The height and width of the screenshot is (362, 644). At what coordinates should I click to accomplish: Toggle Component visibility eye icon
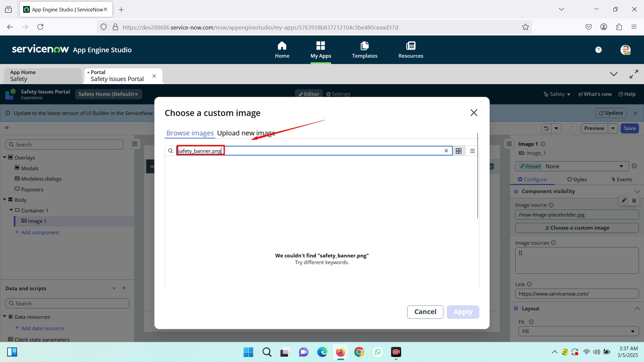[516, 191]
